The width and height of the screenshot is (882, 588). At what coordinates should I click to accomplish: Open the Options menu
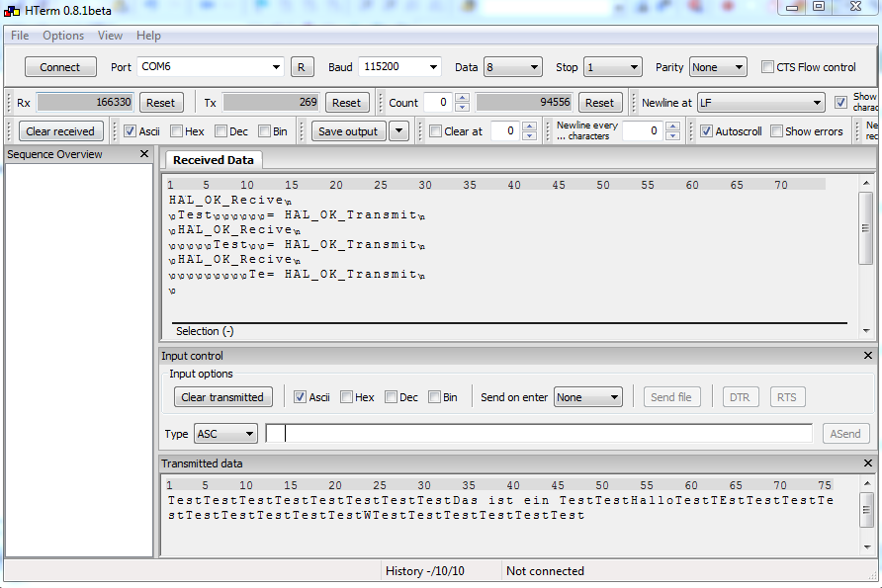pyautogui.click(x=63, y=36)
